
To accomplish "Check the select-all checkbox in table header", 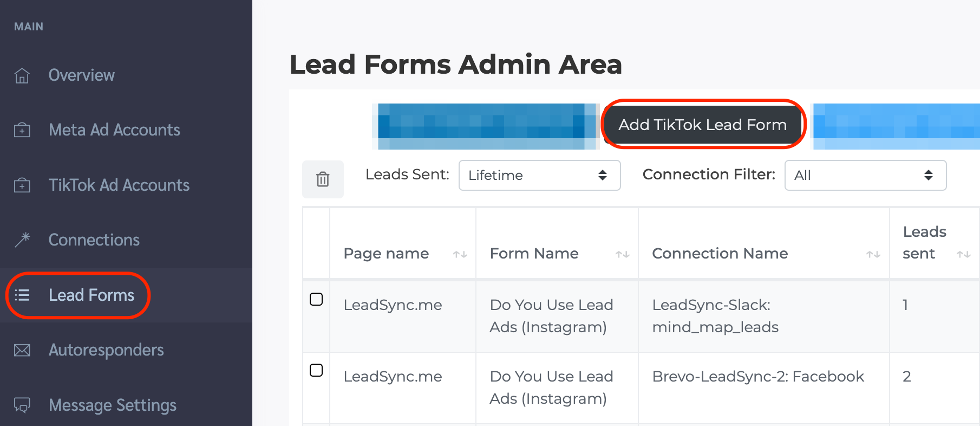I will click(x=316, y=242).
